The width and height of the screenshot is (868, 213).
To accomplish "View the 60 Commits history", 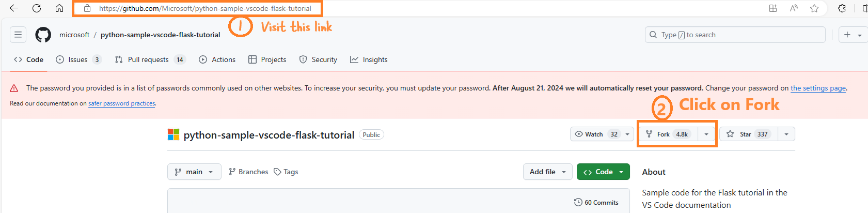I will (596, 202).
